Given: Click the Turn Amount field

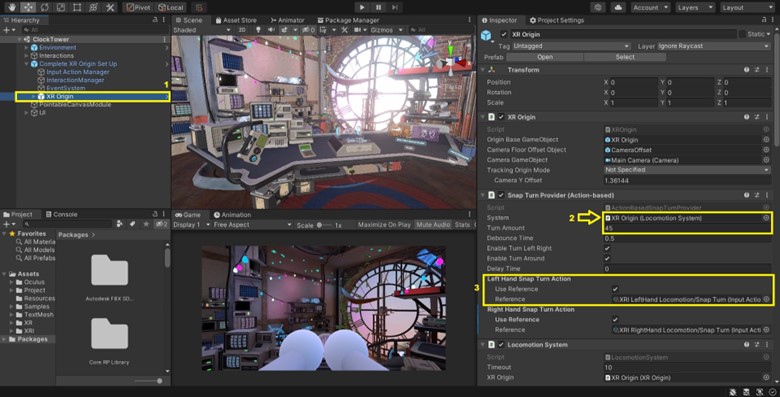Looking at the screenshot, I should pos(687,228).
